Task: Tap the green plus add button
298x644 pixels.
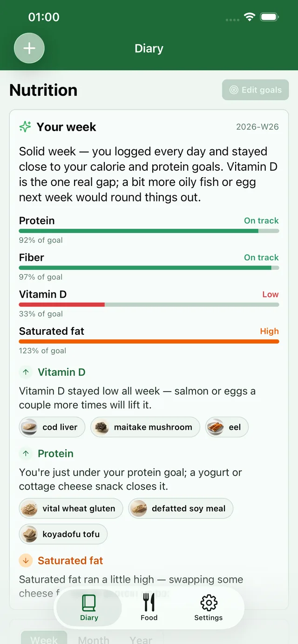Action: click(x=29, y=48)
